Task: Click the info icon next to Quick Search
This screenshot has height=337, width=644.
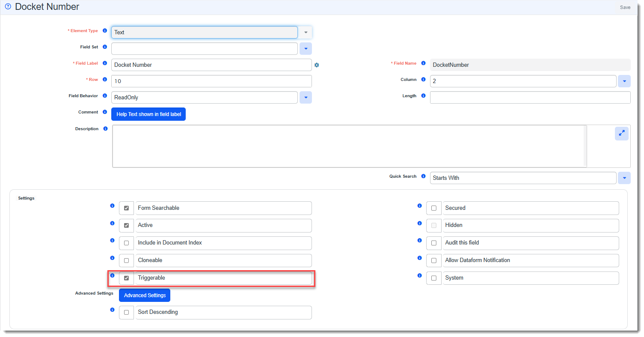Action: [423, 176]
